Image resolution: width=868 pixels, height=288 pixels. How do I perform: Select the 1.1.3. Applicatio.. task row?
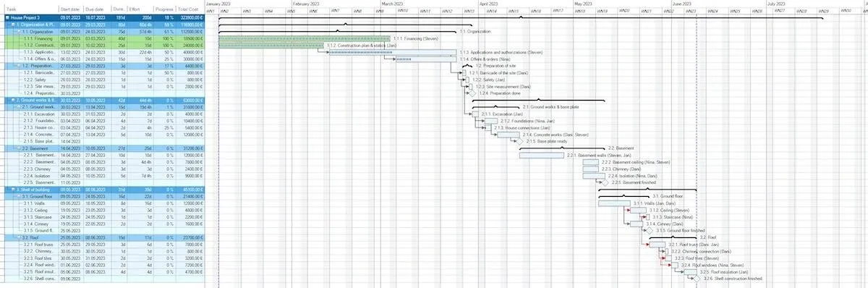click(103, 52)
